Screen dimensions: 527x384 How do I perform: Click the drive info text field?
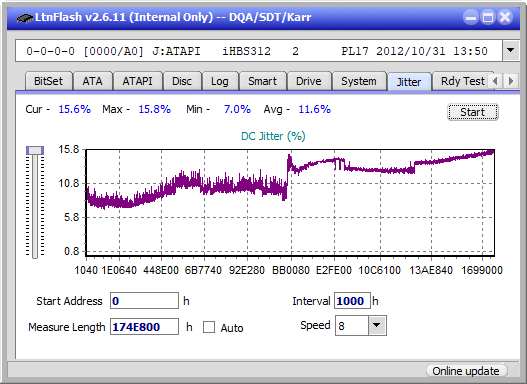[259, 51]
